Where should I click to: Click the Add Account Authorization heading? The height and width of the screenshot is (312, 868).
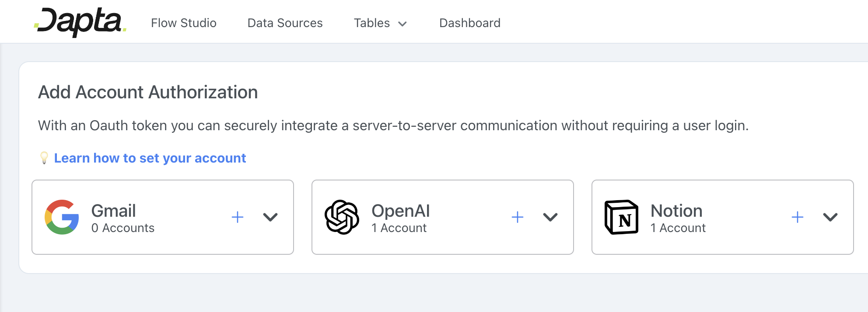[148, 92]
